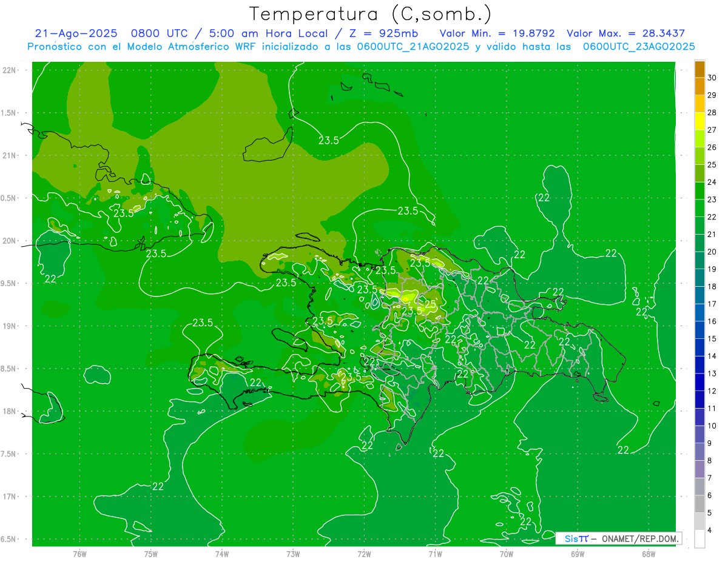
Task: Click the 'Temperatura (C,somb.)' title
Action: [x=371, y=14]
